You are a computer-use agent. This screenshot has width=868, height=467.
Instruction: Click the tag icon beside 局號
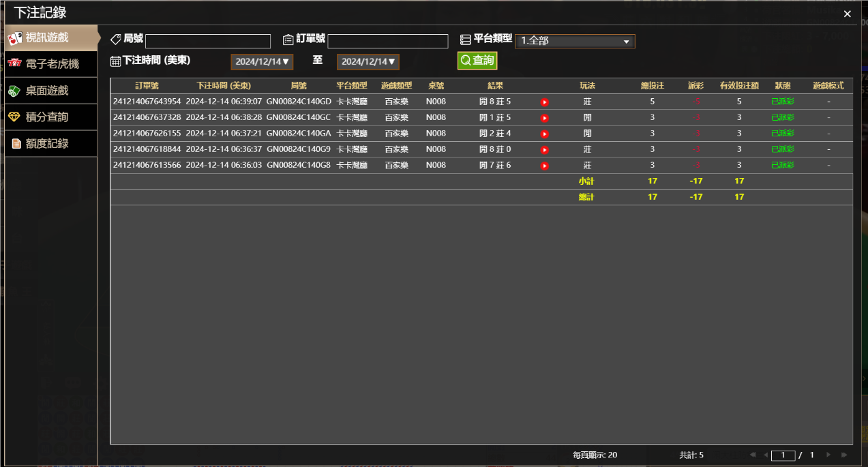tap(115, 39)
